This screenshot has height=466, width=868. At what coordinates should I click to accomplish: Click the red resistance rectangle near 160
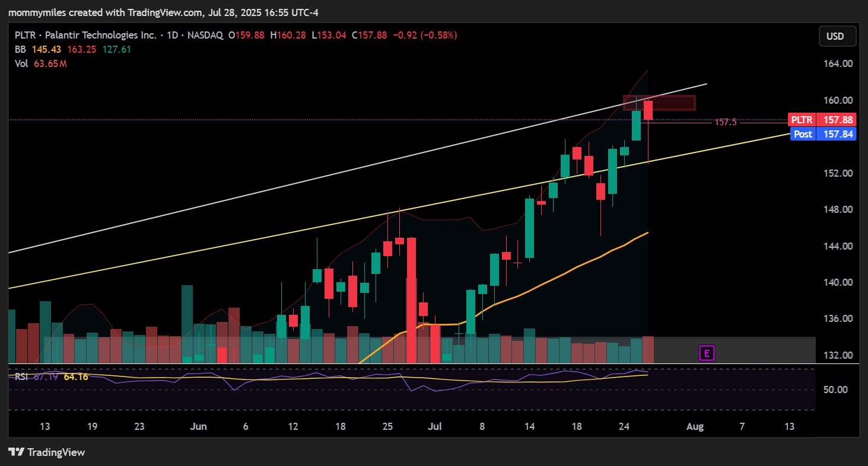659,103
